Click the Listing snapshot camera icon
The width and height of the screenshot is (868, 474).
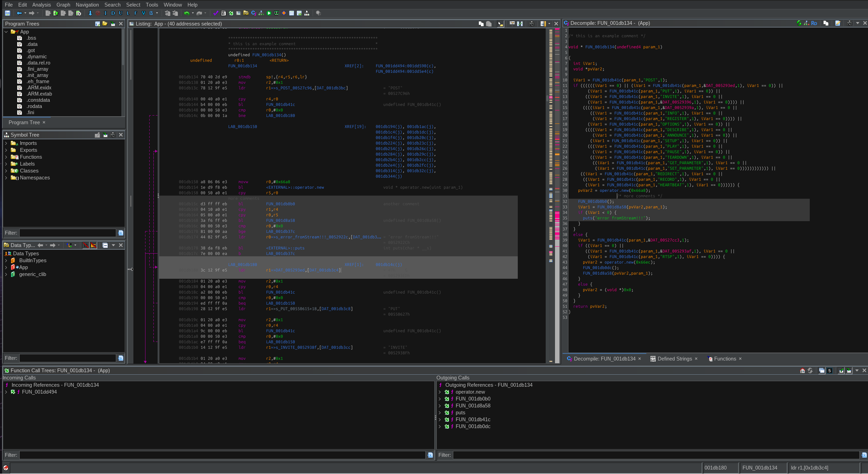[532, 24]
